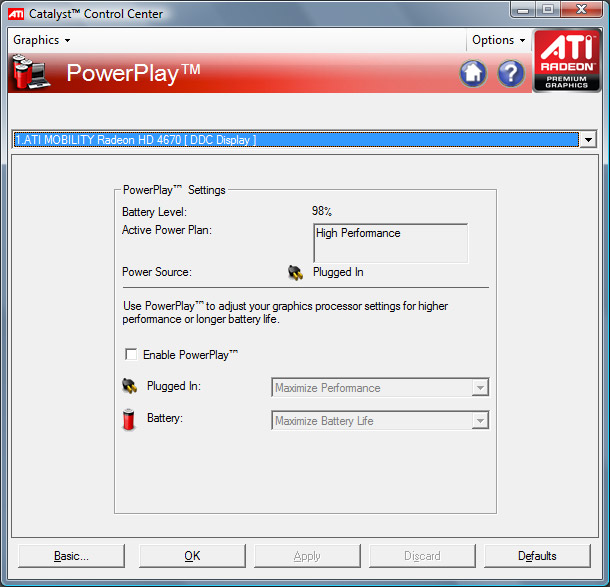
Task: Click the ATI Radeon Premium Graphics logo
Action: (566, 61)
